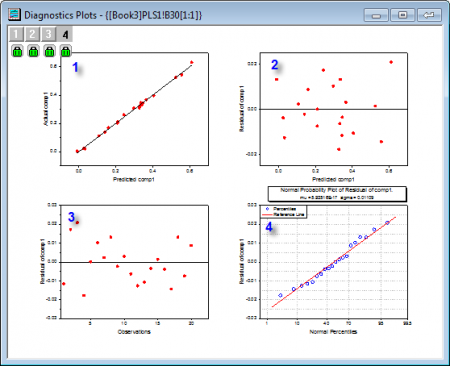Screen dimensions: 450x366
Task: Select layer 3 tab
Action: coord(49,34)
